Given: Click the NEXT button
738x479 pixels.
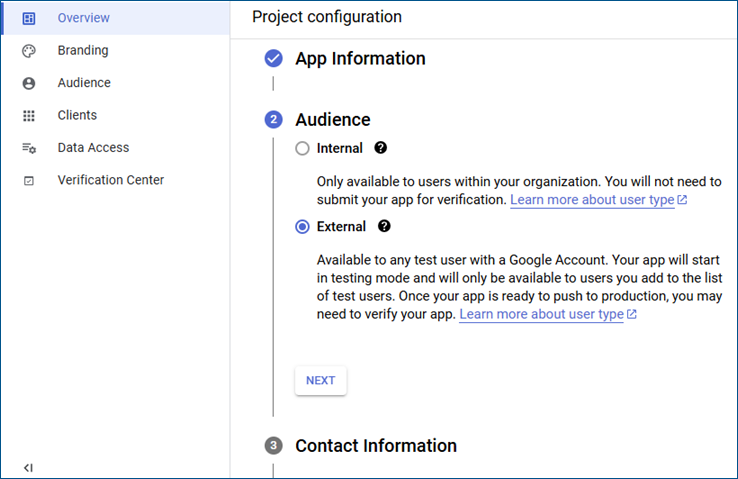Looking at the screenshot, I should (321, 380).
